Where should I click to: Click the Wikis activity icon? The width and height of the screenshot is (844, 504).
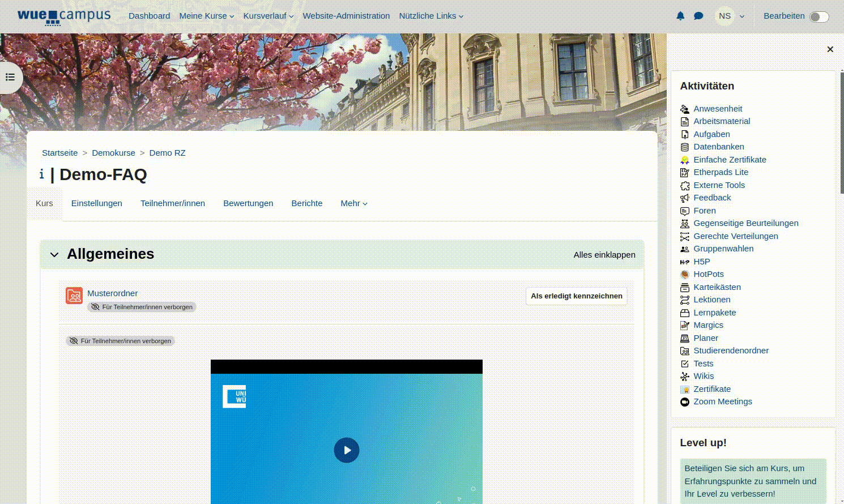tap(685, 377)
